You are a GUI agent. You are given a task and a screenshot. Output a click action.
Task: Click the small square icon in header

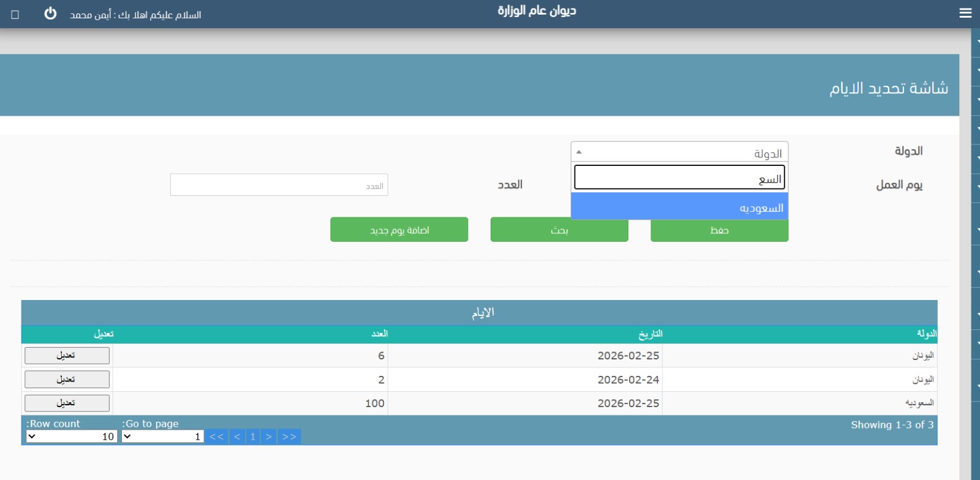(x=15, y=14)
